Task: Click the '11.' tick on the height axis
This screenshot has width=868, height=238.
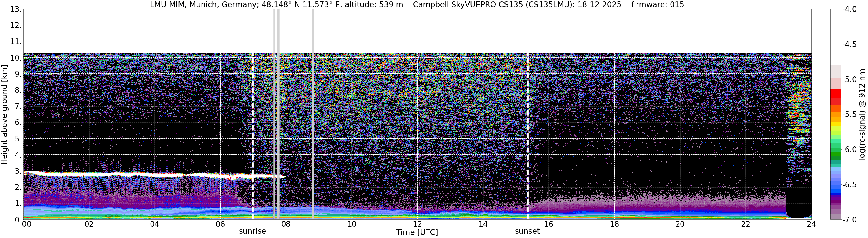Action: [16, 41]
